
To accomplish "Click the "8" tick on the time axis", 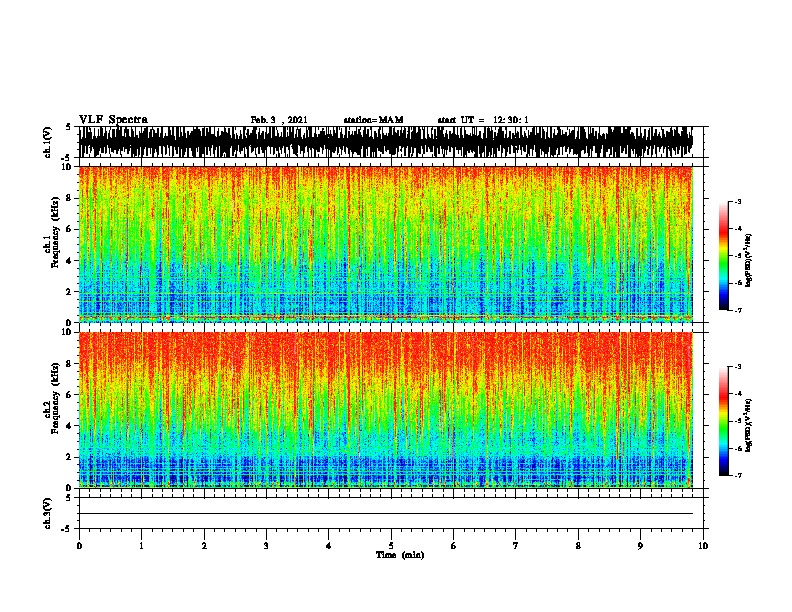I will (x=578, y=546).
